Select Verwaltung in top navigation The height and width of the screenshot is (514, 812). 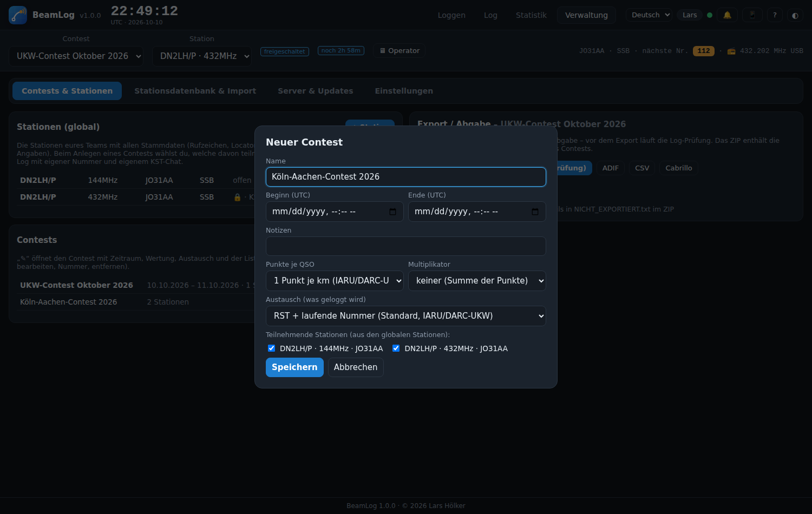click(586, 15)
